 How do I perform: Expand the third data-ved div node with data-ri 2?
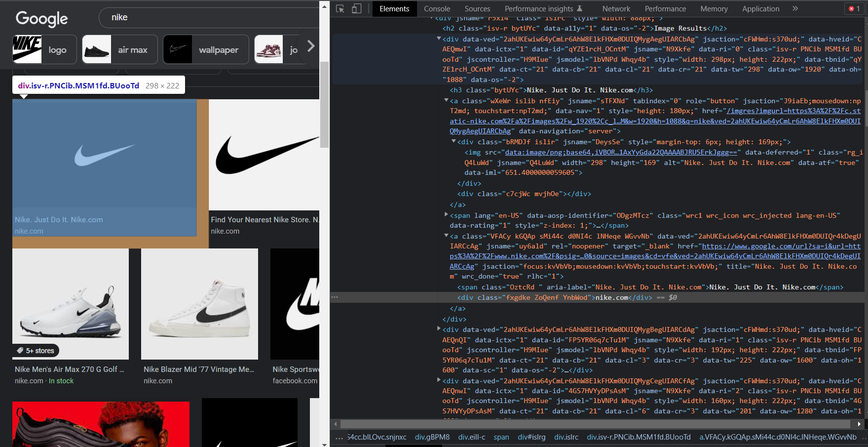tap(439, 380)
